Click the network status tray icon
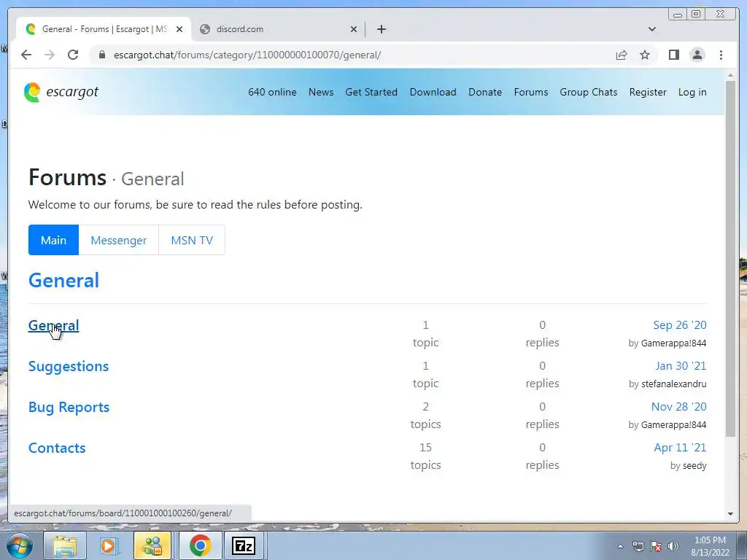747x560 pixels. pyautogui.click(x=638, y=546)
